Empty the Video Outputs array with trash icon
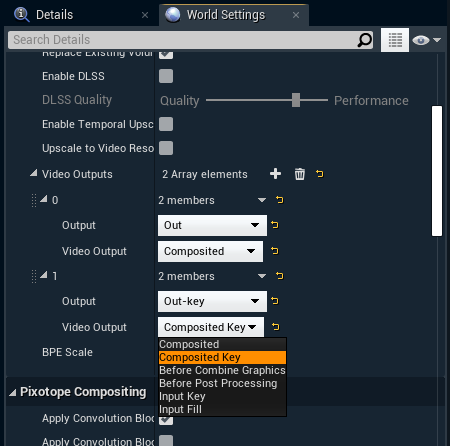 click(x=299, y=174)
